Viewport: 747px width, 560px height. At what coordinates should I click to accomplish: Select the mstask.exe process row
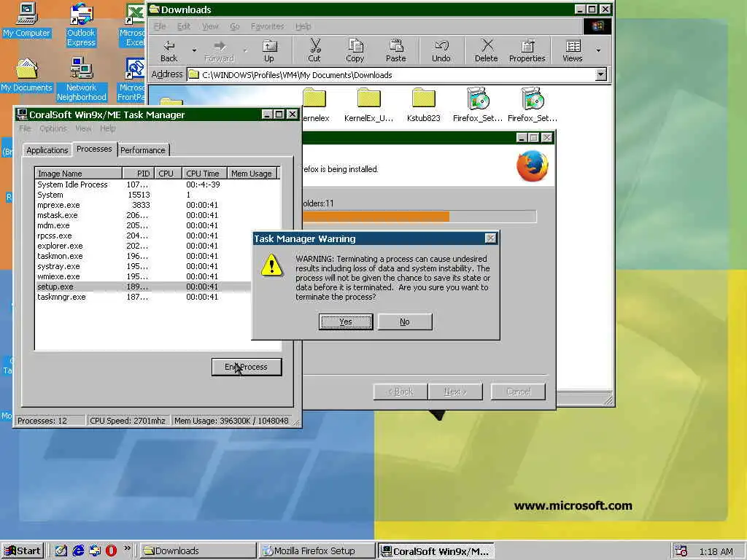pyautogui.click(x=158, y=215)
